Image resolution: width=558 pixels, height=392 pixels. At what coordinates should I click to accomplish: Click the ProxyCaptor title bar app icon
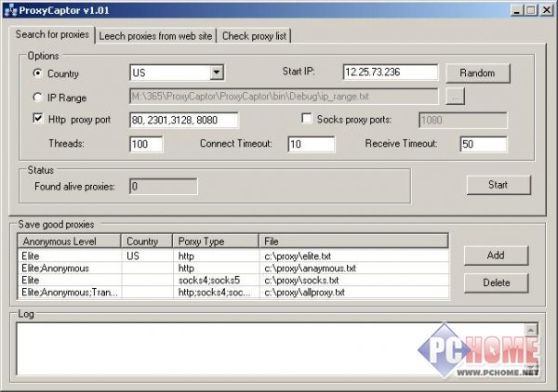[x=10, y=10]
